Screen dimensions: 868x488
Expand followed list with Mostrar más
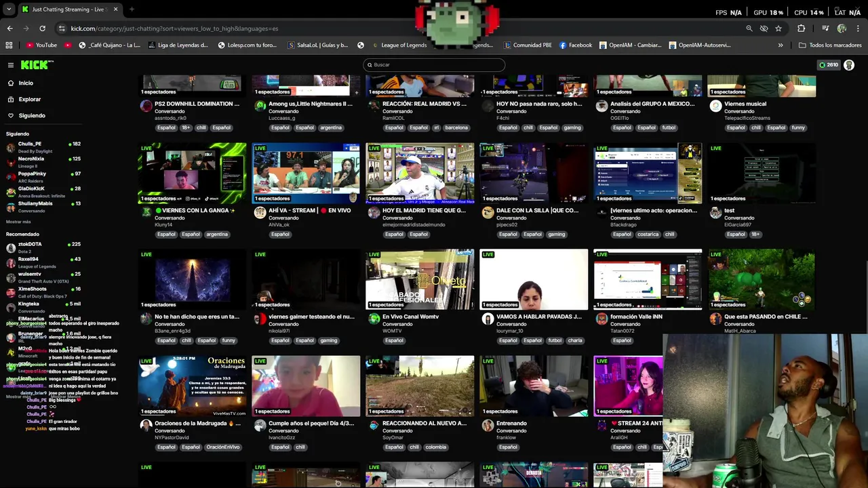pyautogui.click(x=18, y=222)
